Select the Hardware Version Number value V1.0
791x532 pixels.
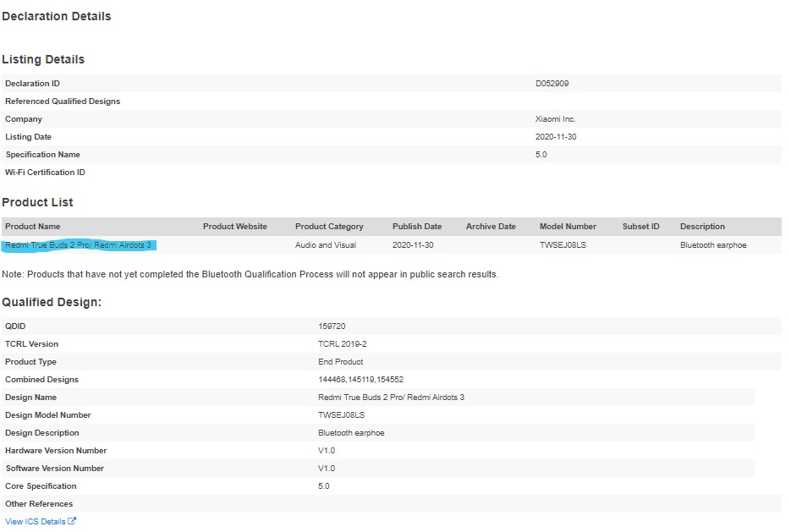click(x=327, y=450)
